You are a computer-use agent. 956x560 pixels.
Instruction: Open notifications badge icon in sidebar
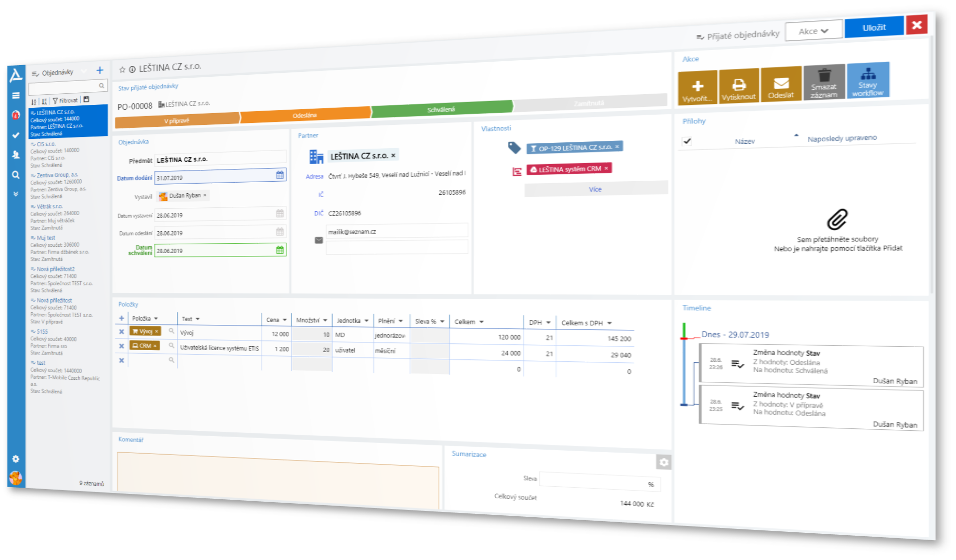16,115
